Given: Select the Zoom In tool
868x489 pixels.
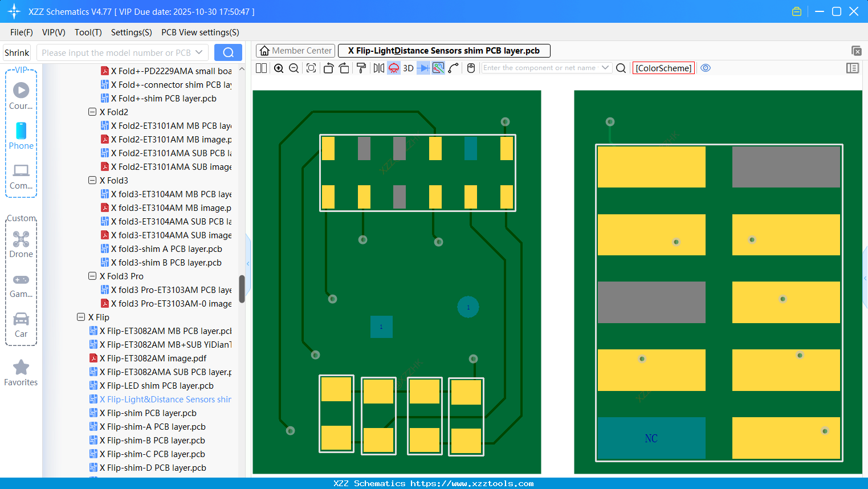Looking at the screenshot, I should [x=279, y=68].
